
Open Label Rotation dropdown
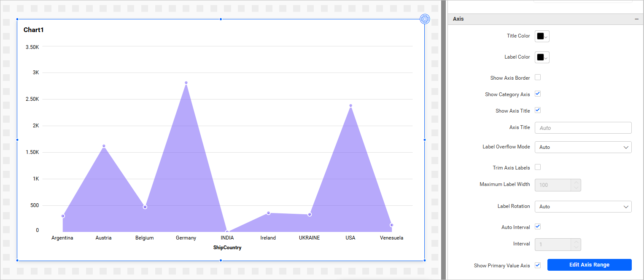[583, 207]
